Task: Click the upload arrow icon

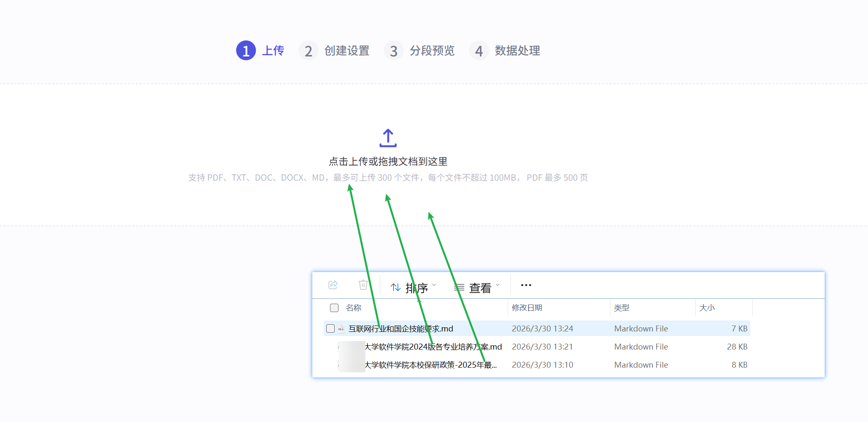Action: [388, 138]
